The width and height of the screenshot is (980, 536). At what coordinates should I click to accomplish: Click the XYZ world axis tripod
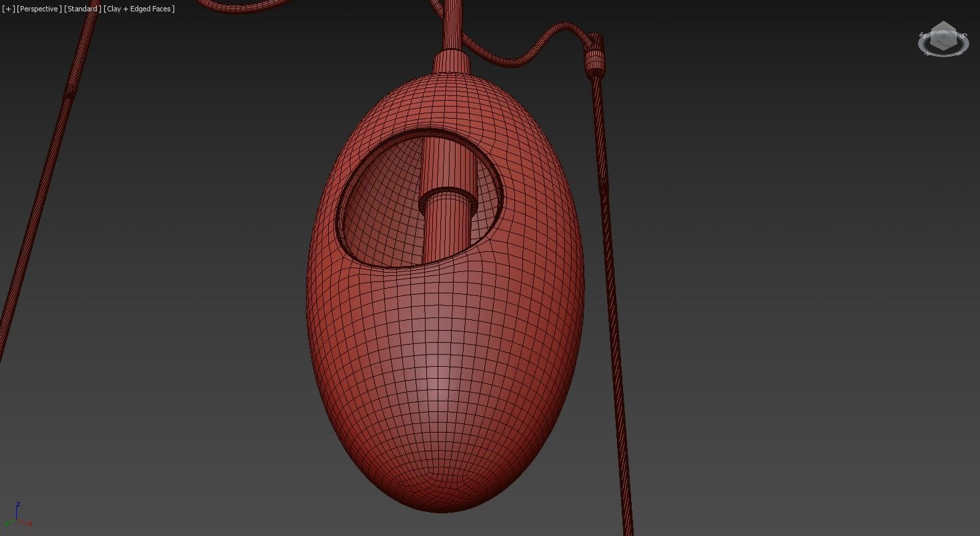point(18,515)
